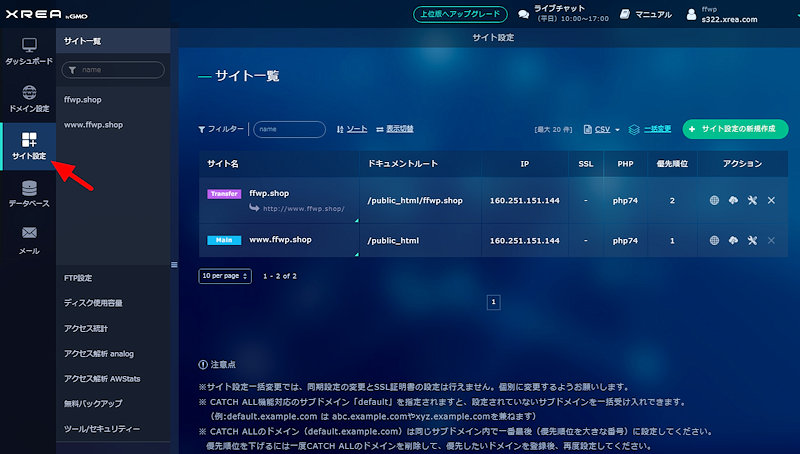This screenshot has width=800, height=454.
Task: Click 上位版へアップグレード button
Action: pyautogui.click(x=461, y=14)
